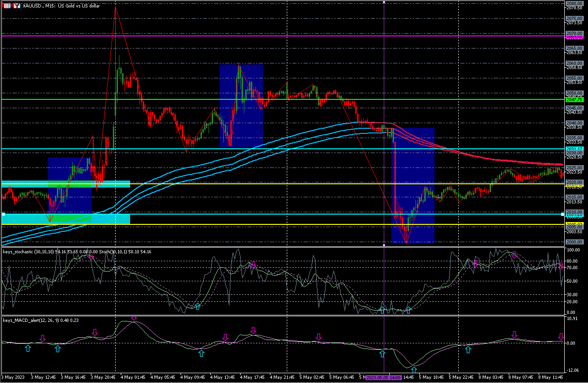Select the leftmost cyan up arrow in MACD panel
The image size is (588, 383).
28,348
